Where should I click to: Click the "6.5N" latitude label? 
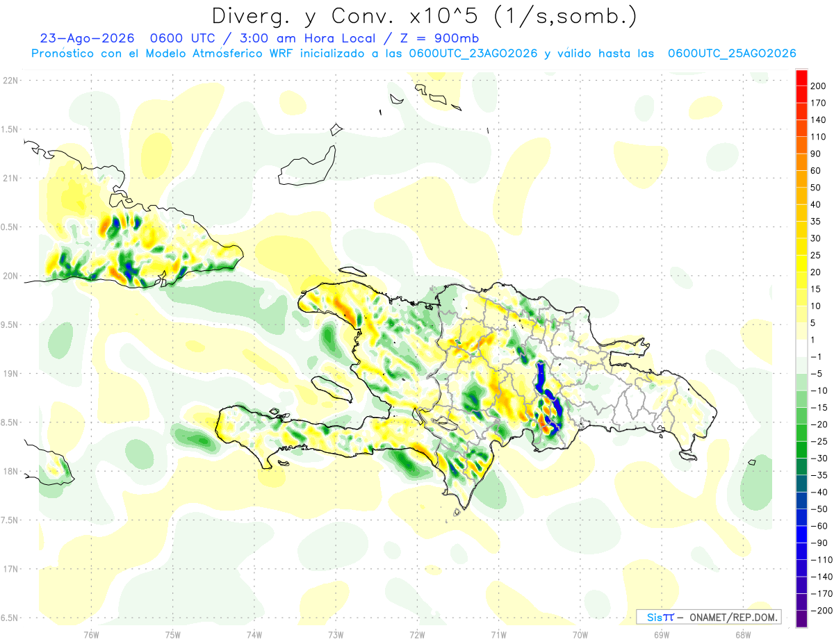pos(10,618)
